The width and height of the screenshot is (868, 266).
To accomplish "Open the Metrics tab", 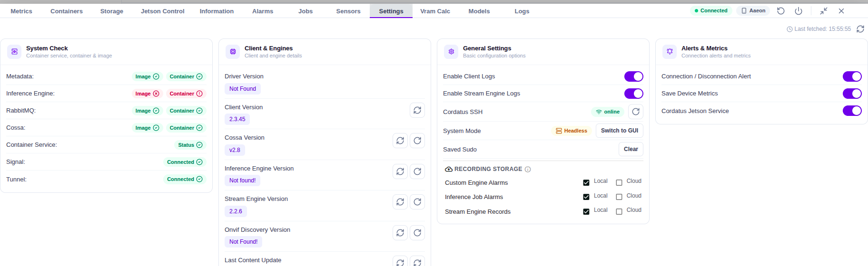I will (21, 11).
